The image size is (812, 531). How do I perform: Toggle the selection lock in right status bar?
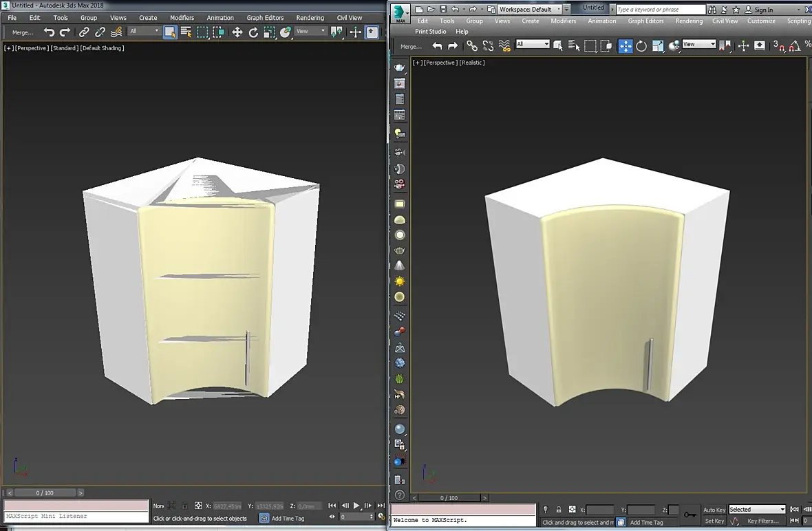tap(558, 510)
